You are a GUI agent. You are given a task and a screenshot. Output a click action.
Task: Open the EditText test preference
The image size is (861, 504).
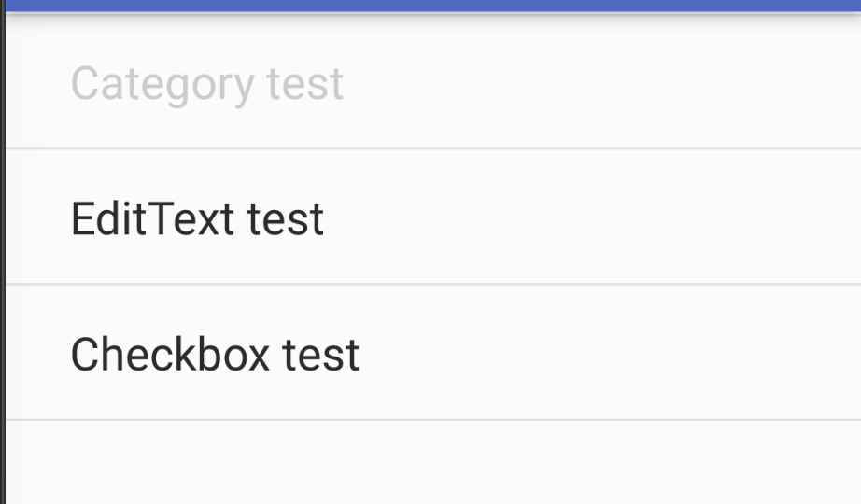coord(433,217)
